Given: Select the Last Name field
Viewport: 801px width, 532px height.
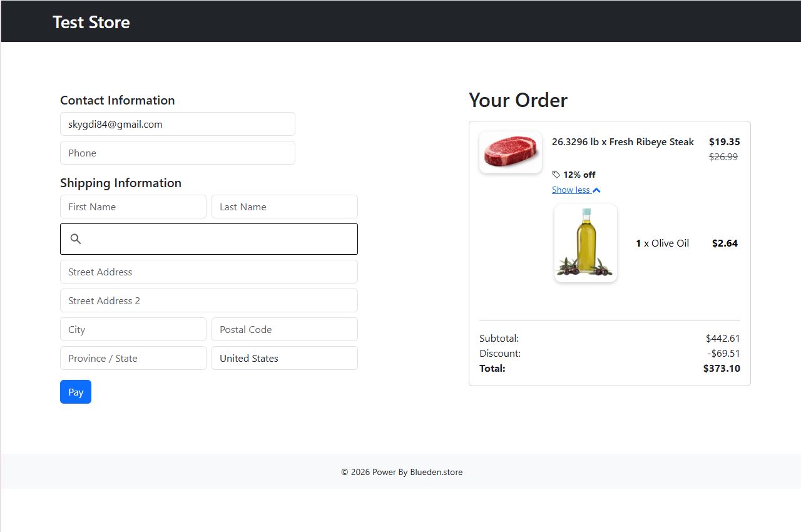Looking at the screenshot, I should tap(284, 207).
